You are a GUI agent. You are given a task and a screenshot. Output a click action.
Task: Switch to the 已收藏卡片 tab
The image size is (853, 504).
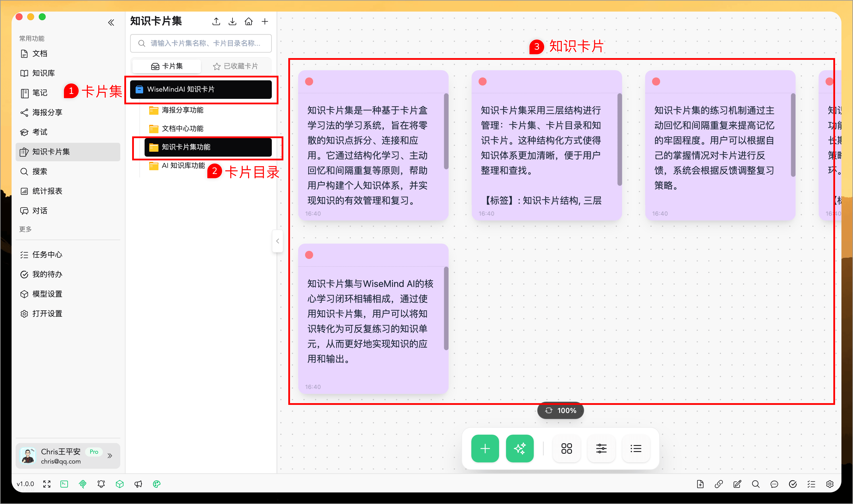(236, 66)
